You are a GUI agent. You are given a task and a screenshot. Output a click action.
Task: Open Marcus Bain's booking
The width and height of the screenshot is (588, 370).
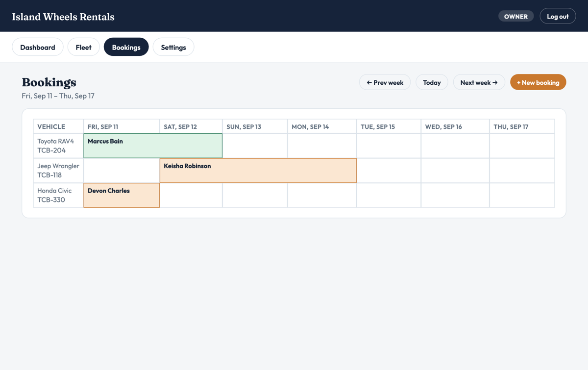coord(153,146)
